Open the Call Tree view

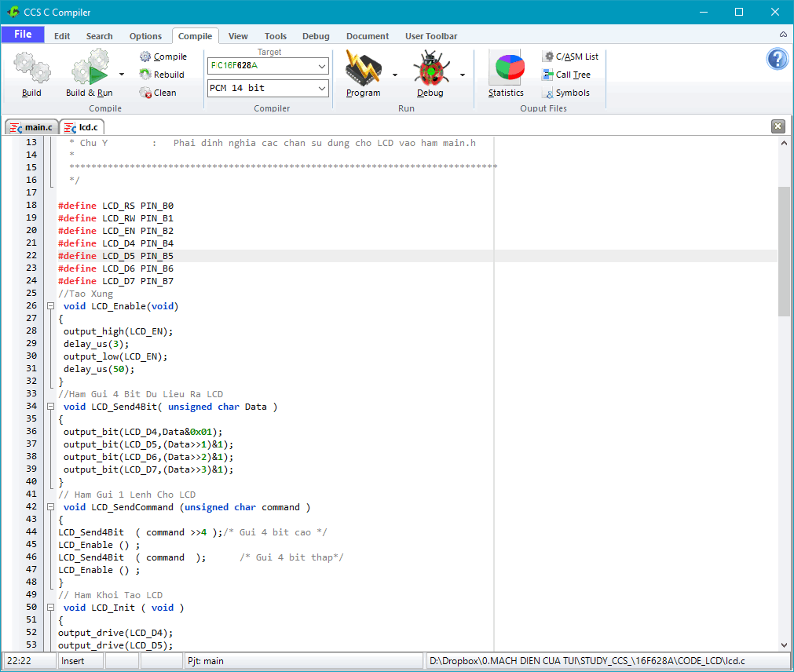tap(566, 75)
